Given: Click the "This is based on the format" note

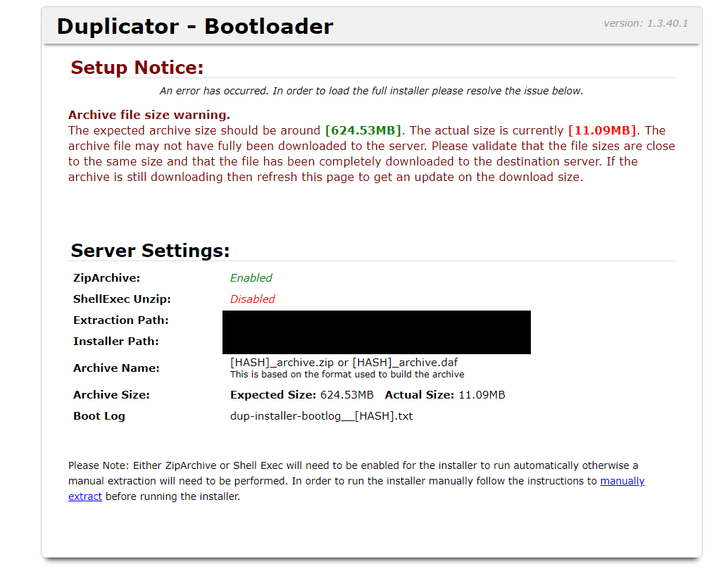Looking at the screenshot, I should (347, 375).
